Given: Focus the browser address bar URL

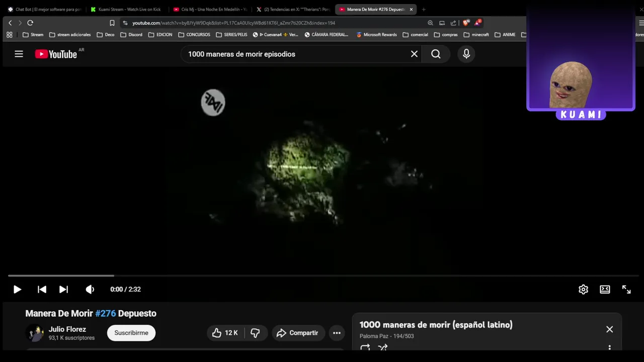Looking at the screenshot, I should point(233,23).
